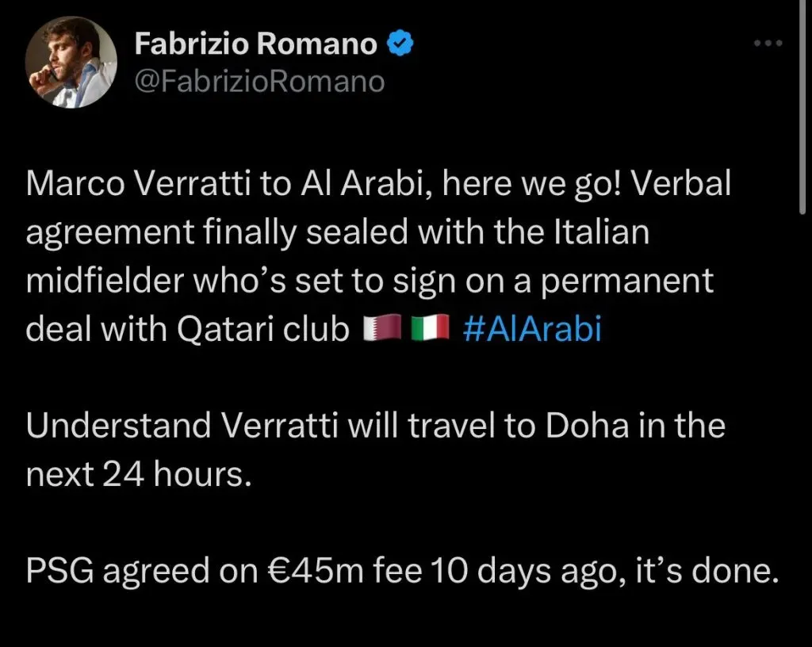
Task: Click the blue verified badge
Action: [400, 45]
